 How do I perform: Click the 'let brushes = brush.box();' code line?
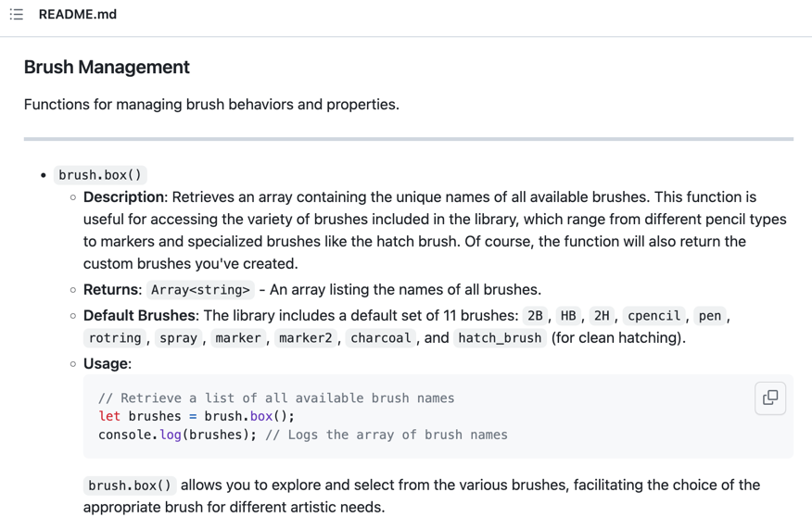[197, 416]
